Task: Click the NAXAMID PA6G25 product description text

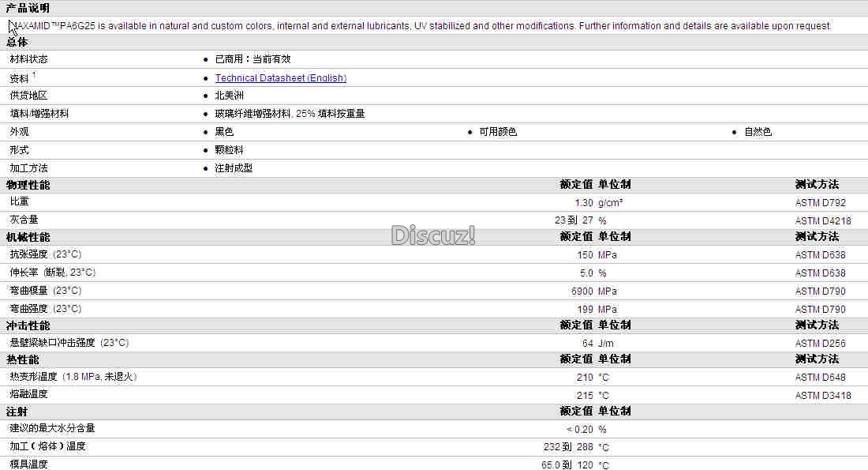Action: click(420, 26)
